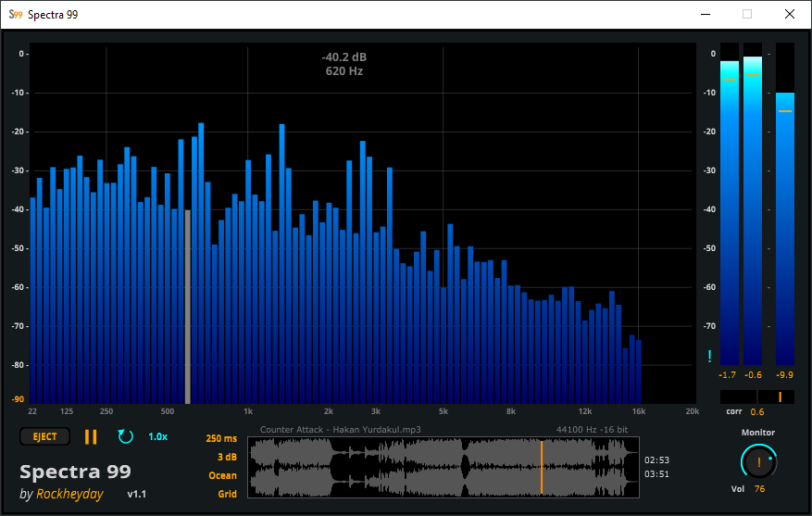Screen dimensions: 812x516
Task: Pause playback with the orange pause icon
Action: point(91,436)
